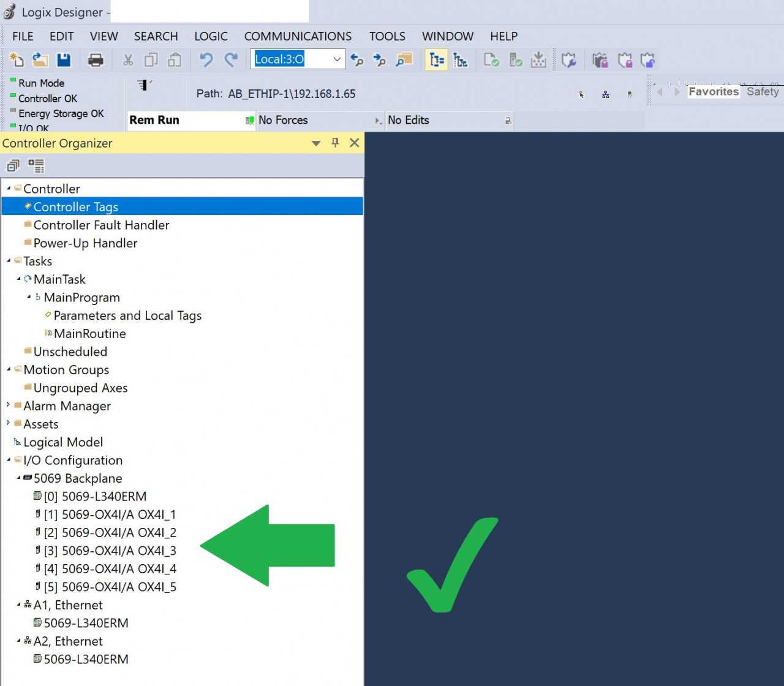This screenshot has height=686, width=784.
Task: Close the Controller Organizer panel
Action: point(354,143)
